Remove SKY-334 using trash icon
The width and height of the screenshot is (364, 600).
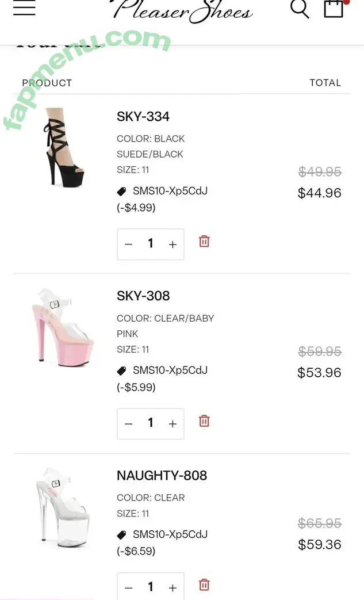[204, 242]
